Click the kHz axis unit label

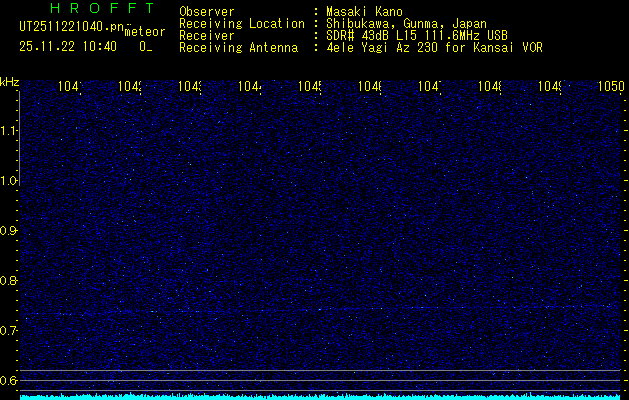click(x=9, y=81)
